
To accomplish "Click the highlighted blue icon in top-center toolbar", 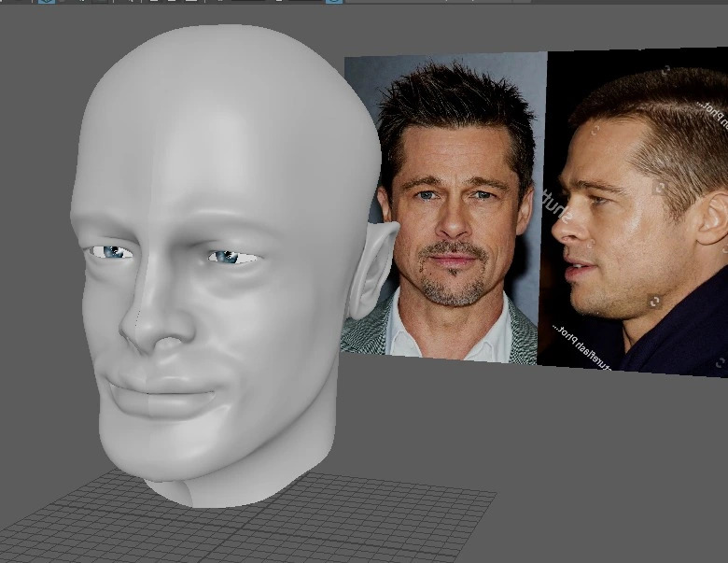I will click(x=333, y=2).
